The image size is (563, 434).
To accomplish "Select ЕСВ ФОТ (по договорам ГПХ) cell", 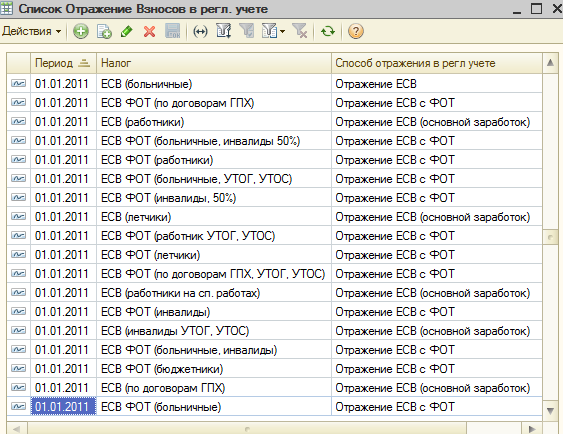I will click(214, 103).
